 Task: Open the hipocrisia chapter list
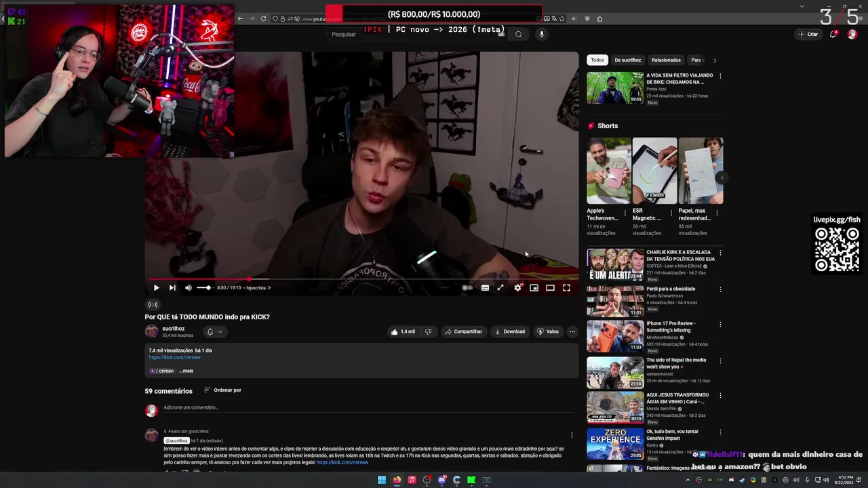[x=258, y=287]
